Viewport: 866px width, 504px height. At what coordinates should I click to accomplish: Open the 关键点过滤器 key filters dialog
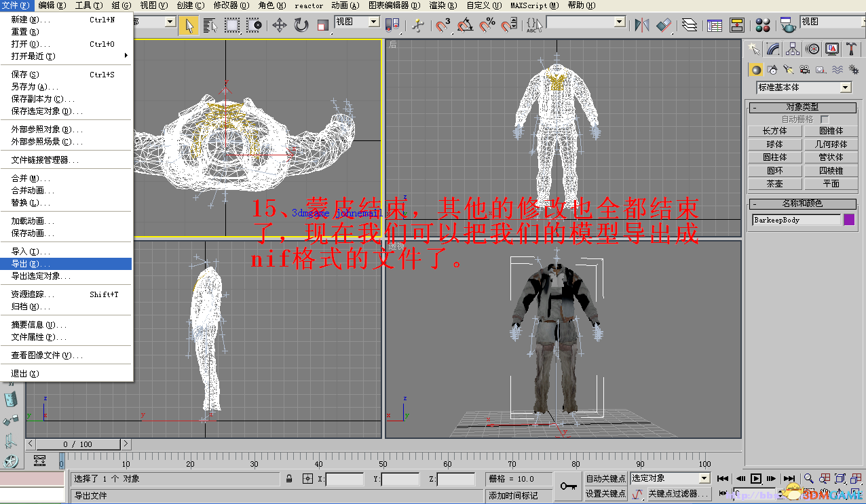[679, 494]
